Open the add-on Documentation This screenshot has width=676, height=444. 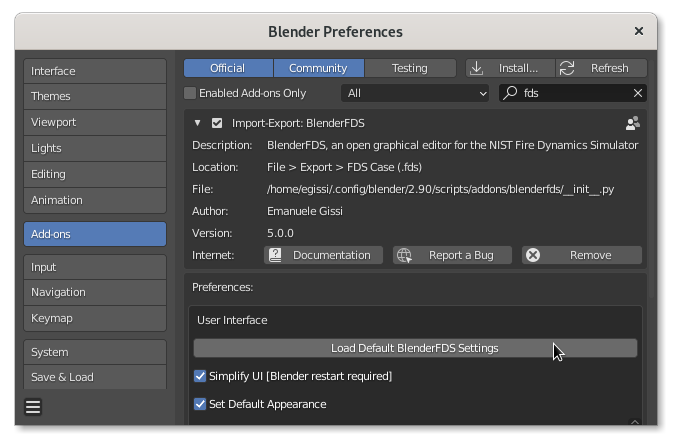tap(323, 255)
